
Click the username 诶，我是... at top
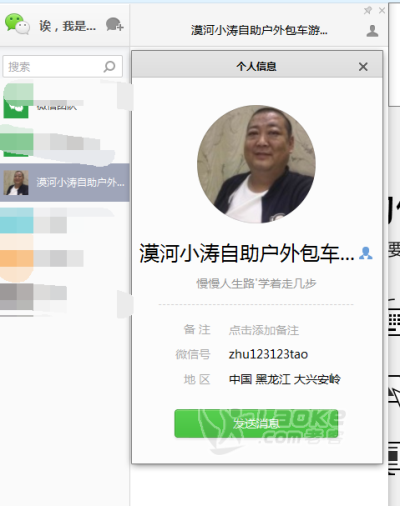(67, 26)
